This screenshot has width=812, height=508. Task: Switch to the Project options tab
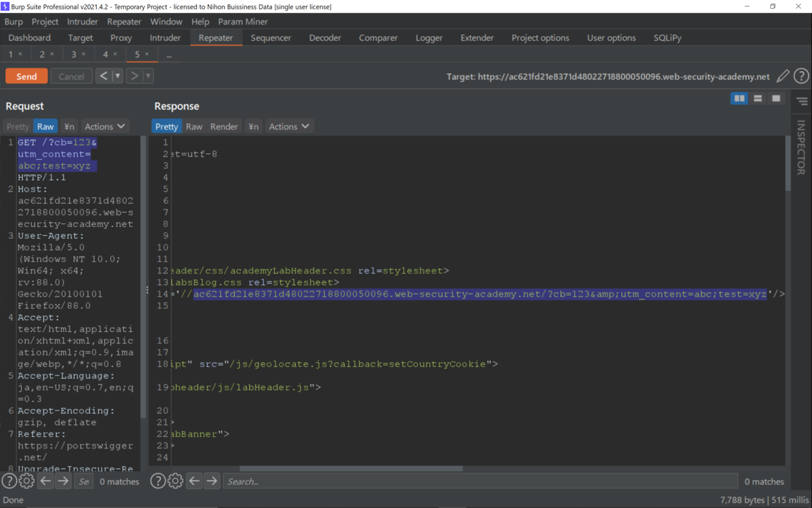click(540, 38)
